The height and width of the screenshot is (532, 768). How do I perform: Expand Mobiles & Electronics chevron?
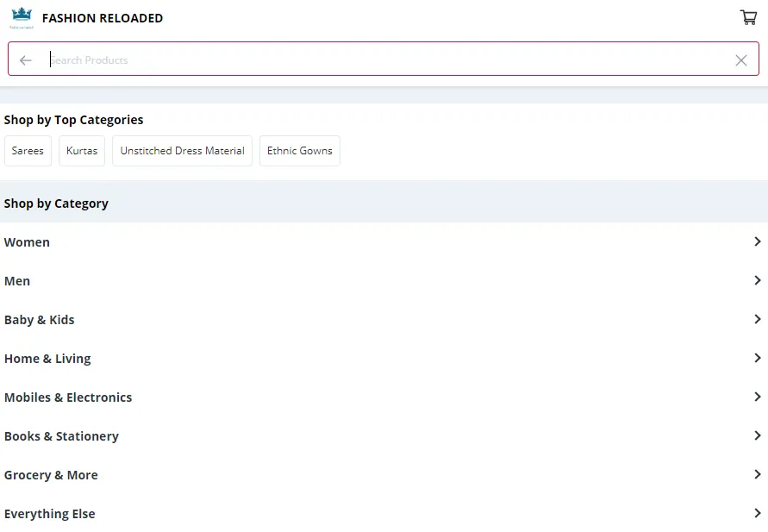[x=757, y=397]
